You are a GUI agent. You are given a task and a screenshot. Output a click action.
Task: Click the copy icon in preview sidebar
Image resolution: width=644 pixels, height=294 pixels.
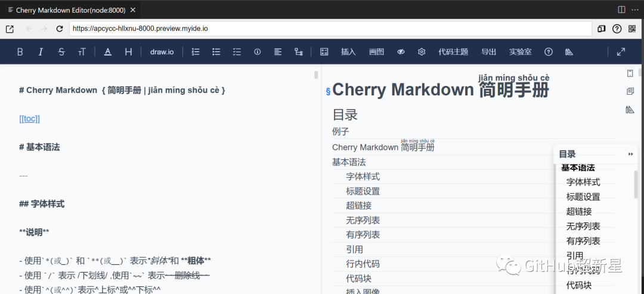point(630,91)
